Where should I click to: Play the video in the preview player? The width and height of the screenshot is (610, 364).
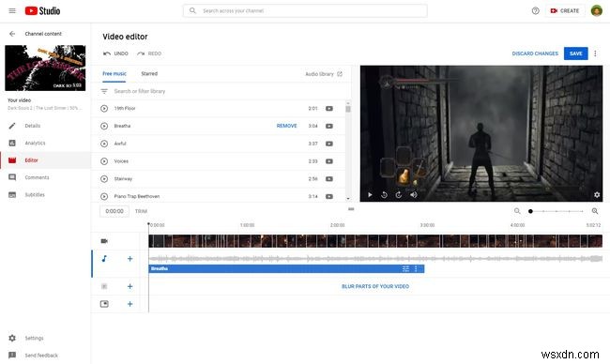point(370,195)
